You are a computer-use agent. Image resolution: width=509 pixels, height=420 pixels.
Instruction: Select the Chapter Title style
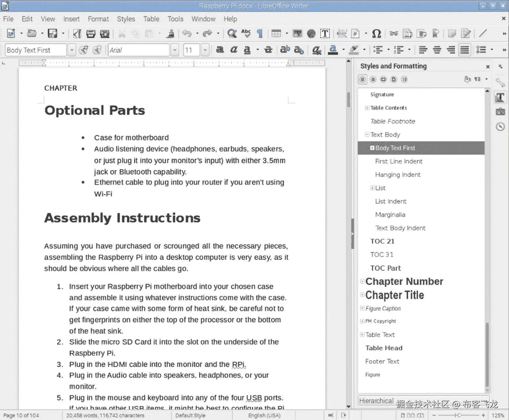pos(395,295)
